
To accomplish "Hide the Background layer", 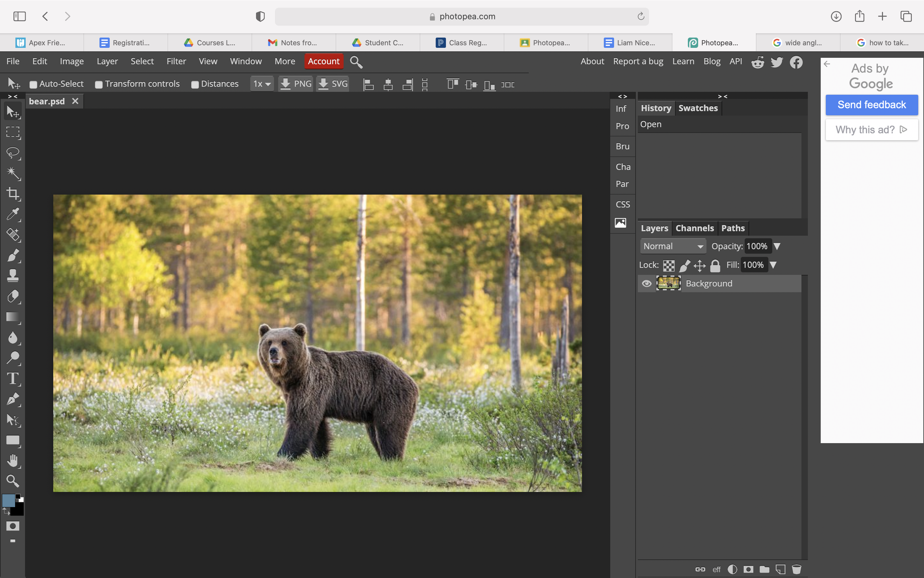I will [x=646, y=283].
